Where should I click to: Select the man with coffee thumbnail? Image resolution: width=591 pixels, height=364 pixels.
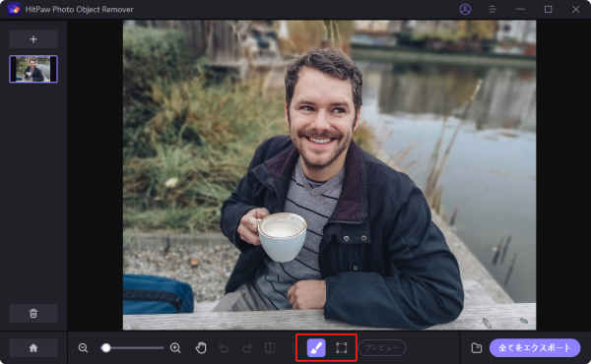click(x=33, y=69)
